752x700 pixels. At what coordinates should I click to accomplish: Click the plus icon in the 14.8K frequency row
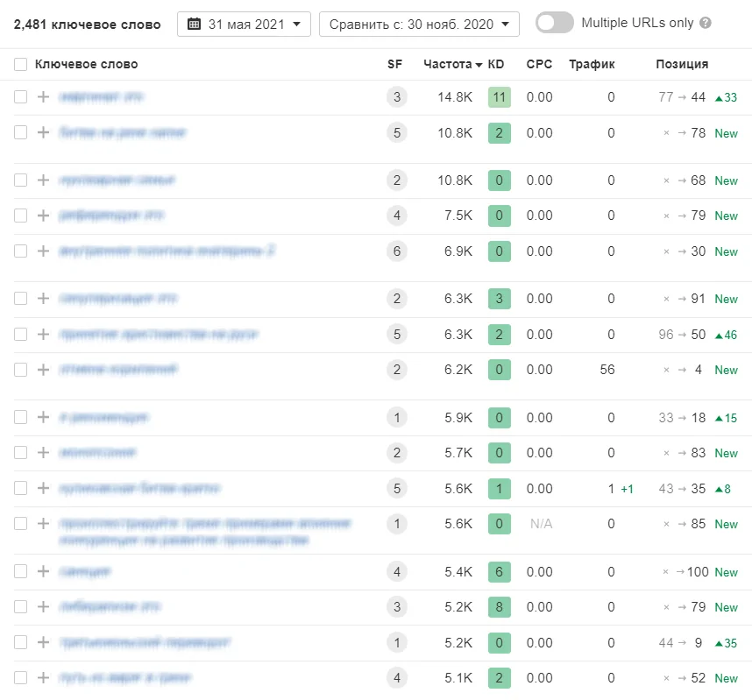44,97
